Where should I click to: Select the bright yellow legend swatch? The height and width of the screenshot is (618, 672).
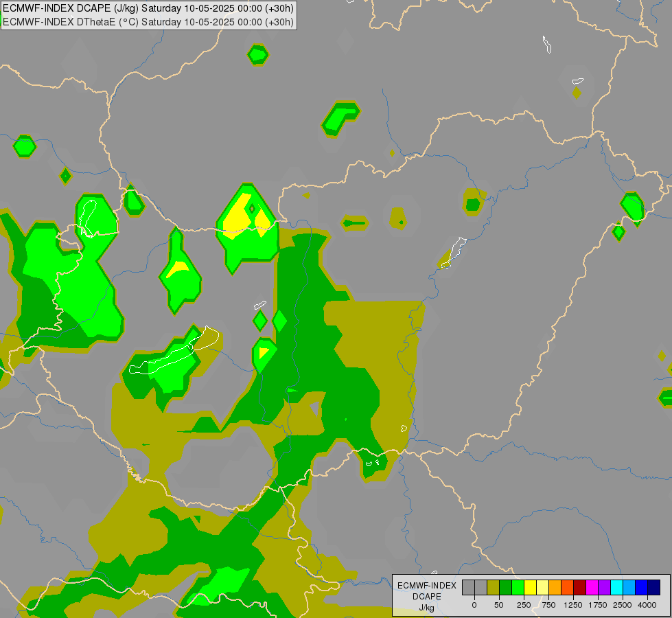[530, 588]
